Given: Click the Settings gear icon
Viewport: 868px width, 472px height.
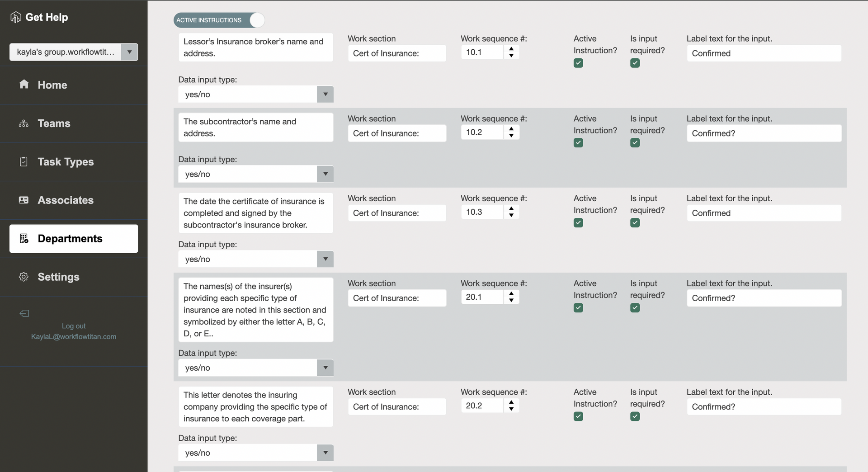Looking at the screenshot, I should 24,277.
